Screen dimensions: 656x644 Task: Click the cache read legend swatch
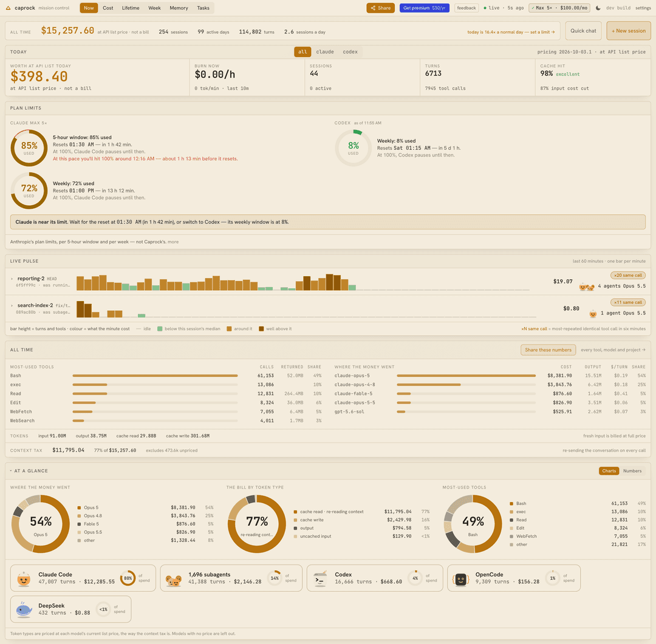[295, 512]
